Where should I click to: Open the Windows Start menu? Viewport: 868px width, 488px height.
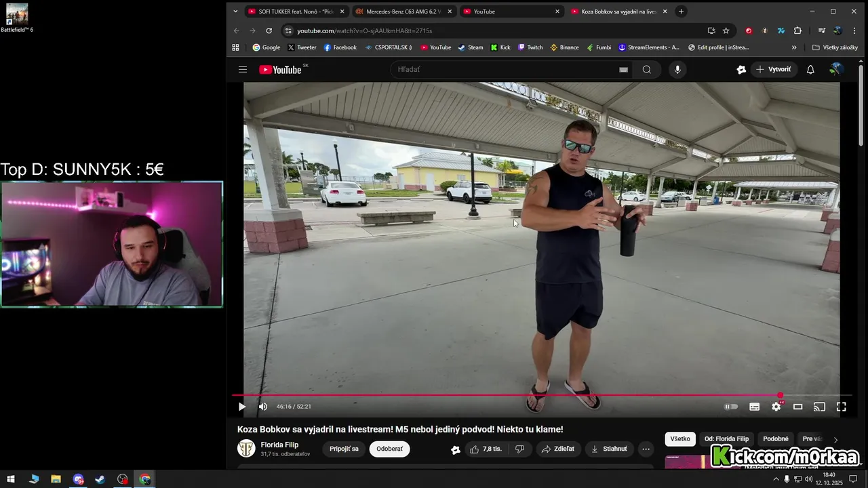[x=11, y=479]
